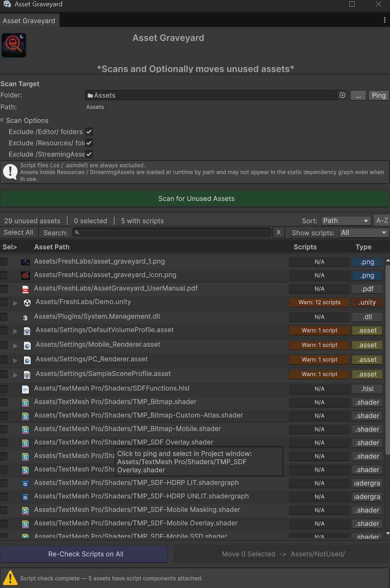Click the browse folder ... button

(x=358, y=96)
